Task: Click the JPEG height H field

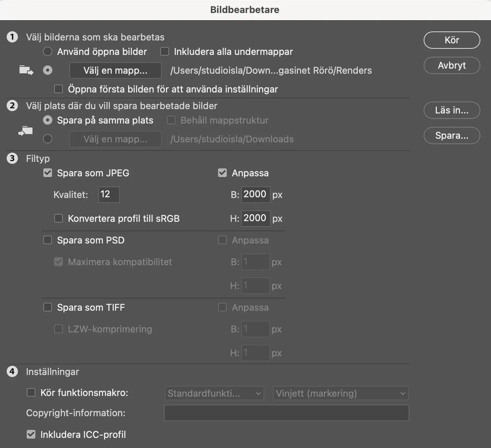Action: coord(256,219)
